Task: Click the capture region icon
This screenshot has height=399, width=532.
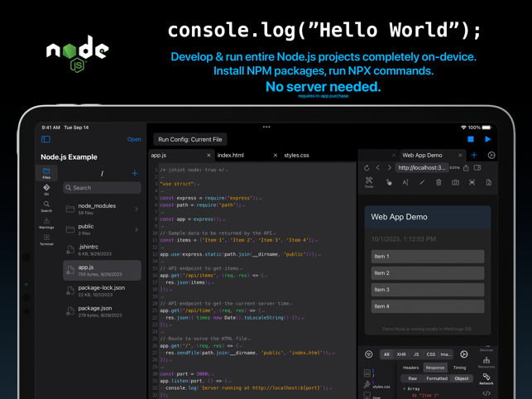Action: pos(472,182)
